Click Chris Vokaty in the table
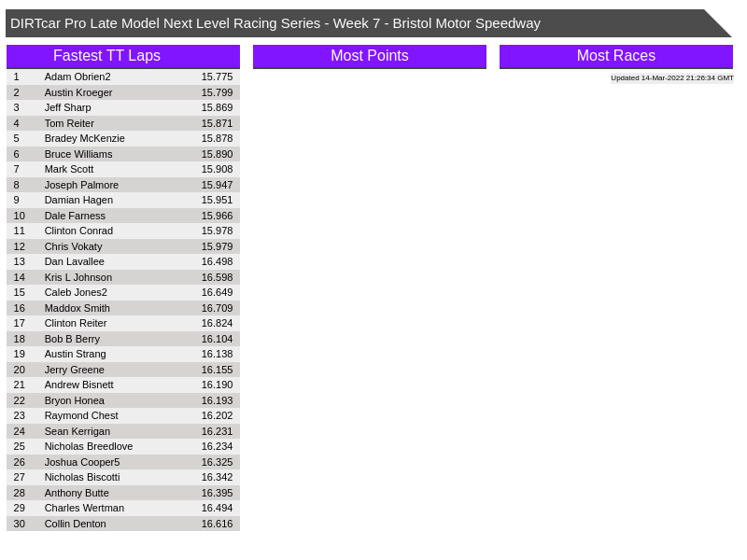Image resolution: width=747 pixels, height=560 pixels. pyautogui.click(x=74, y=246)
